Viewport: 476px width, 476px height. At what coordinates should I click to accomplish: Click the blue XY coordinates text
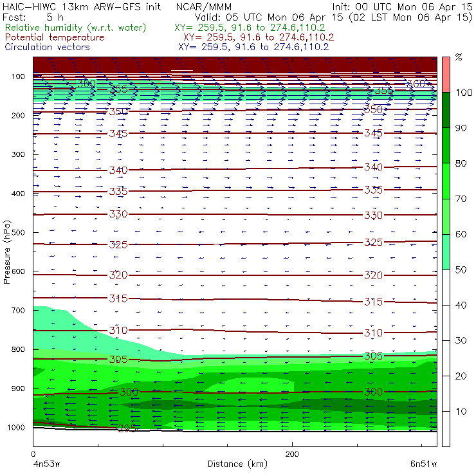point(253,47)
